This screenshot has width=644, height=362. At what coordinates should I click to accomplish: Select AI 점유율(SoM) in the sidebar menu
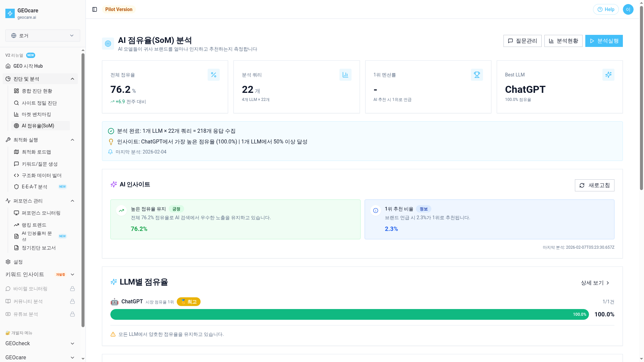point(38,126)
